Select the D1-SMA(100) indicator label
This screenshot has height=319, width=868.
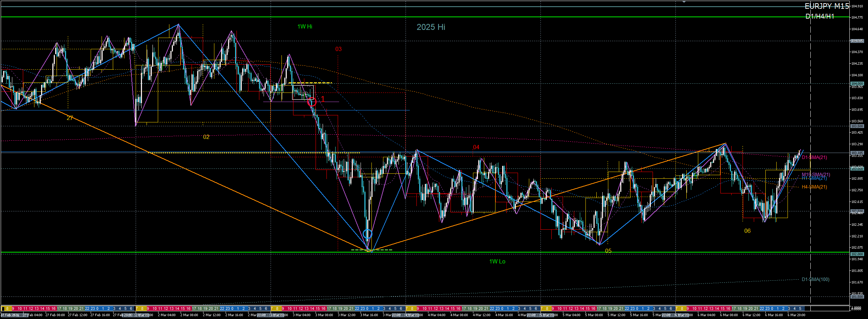point(815,279)
